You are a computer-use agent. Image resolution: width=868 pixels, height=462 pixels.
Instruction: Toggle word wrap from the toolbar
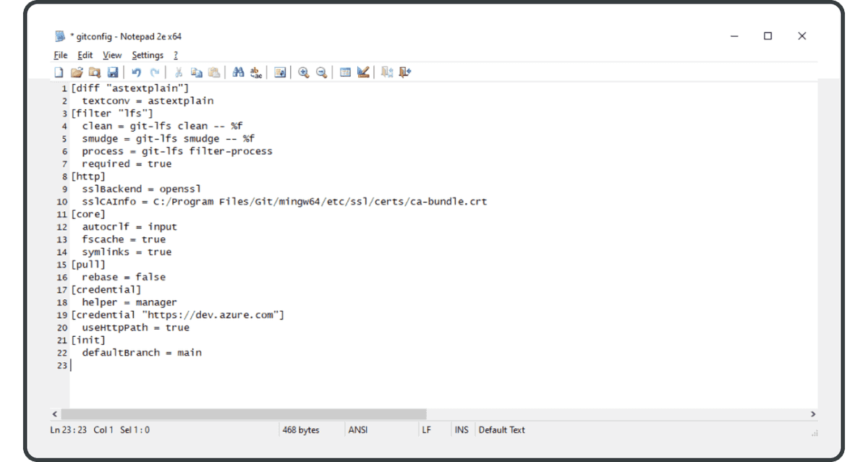click(x=280, y=72)
